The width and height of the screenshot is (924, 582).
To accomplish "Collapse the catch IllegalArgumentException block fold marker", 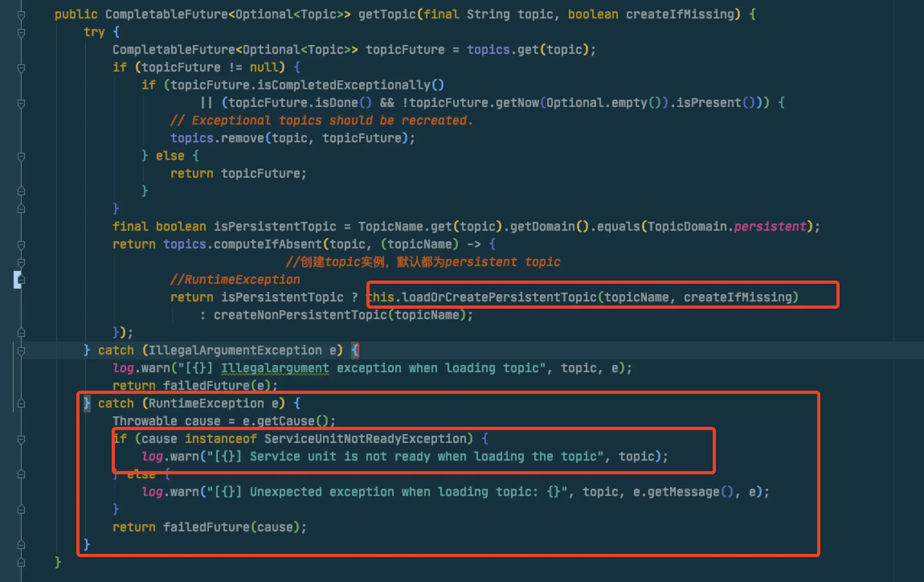I will tap(21, 351).
